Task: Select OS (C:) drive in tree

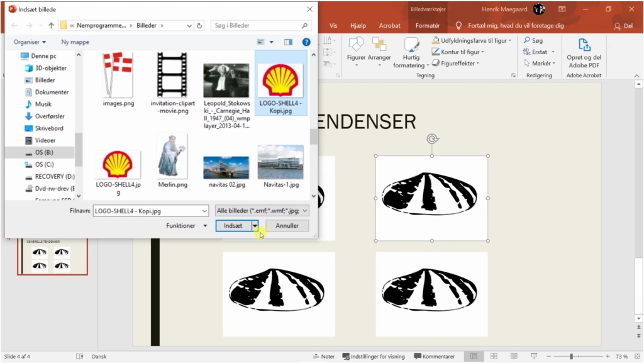Action: click(40, 164)
